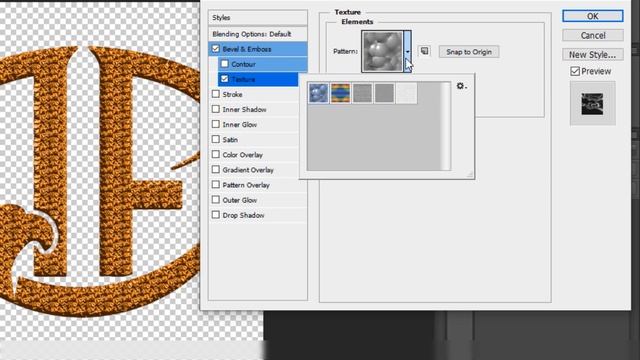Screen dimensions: 640x360
Task: Enable the Gradient Overlay checkbox
Action: pos(216,170)
